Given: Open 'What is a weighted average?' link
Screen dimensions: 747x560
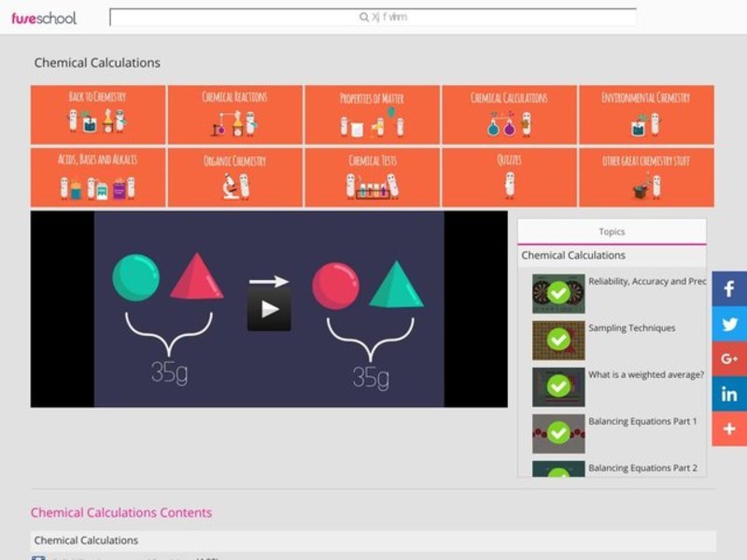Looking at the screenshot, I should pos(646,375).
